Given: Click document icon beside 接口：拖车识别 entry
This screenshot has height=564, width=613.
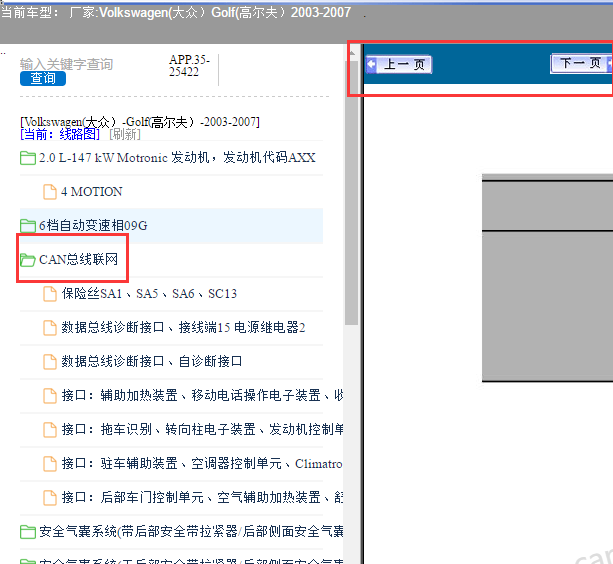Looking at the screenshot, I should click(x=50, y=430).
